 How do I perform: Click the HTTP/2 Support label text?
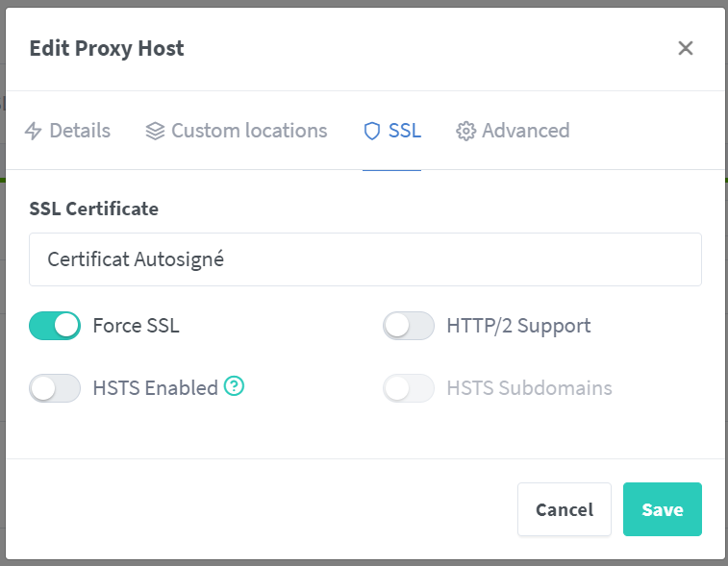point(518,326)
